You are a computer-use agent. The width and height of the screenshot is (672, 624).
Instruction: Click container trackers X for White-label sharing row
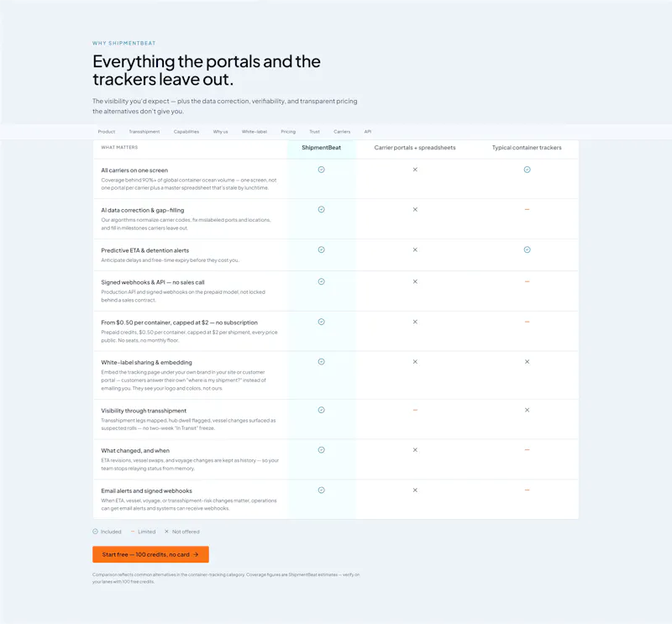(x=528, y=362)
